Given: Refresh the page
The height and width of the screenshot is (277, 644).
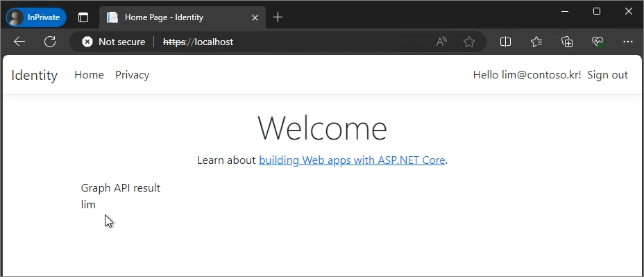Looking at the screenshot, I should click(x=50, y=42).
